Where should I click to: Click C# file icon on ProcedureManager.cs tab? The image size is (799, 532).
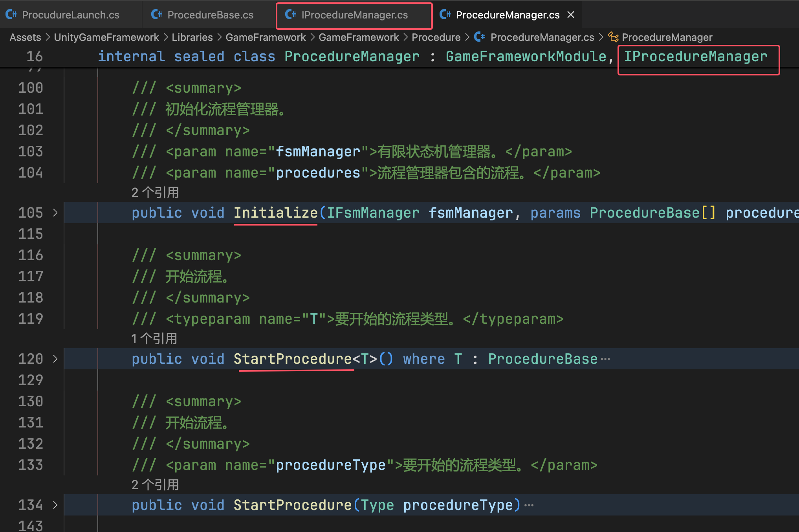pos(445,15)
